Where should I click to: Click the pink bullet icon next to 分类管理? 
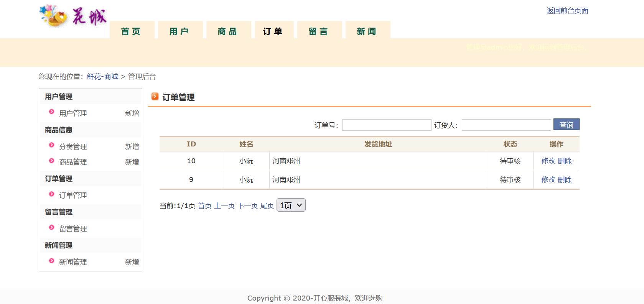(51, 145)
